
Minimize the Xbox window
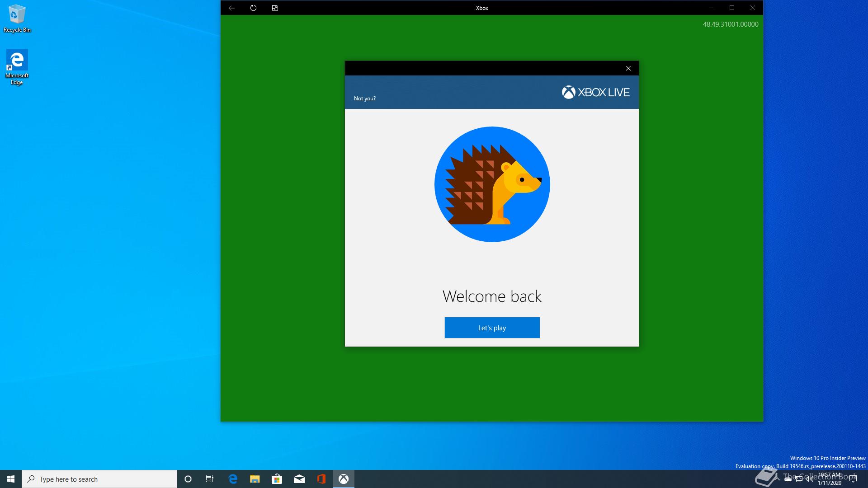[711, 8]
